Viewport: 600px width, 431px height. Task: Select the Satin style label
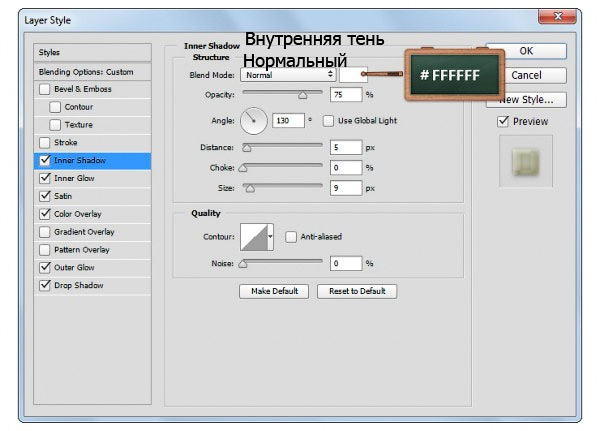63,196
